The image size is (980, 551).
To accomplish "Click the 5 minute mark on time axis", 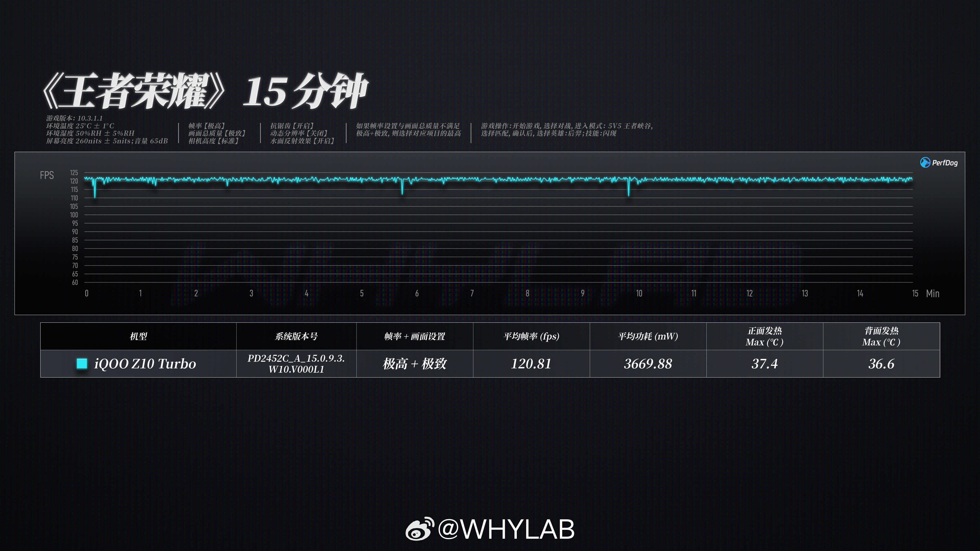I will [x=362, y=294].
